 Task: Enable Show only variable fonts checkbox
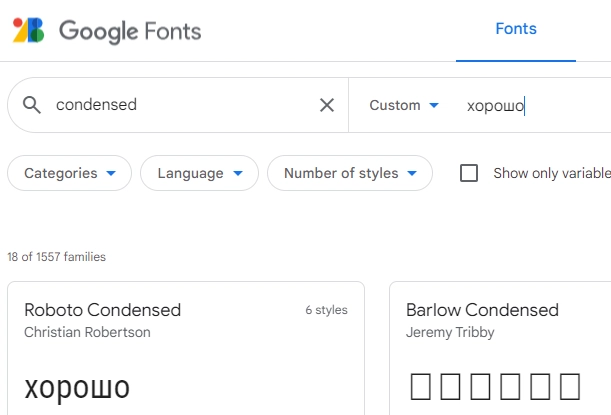point(469,173)
